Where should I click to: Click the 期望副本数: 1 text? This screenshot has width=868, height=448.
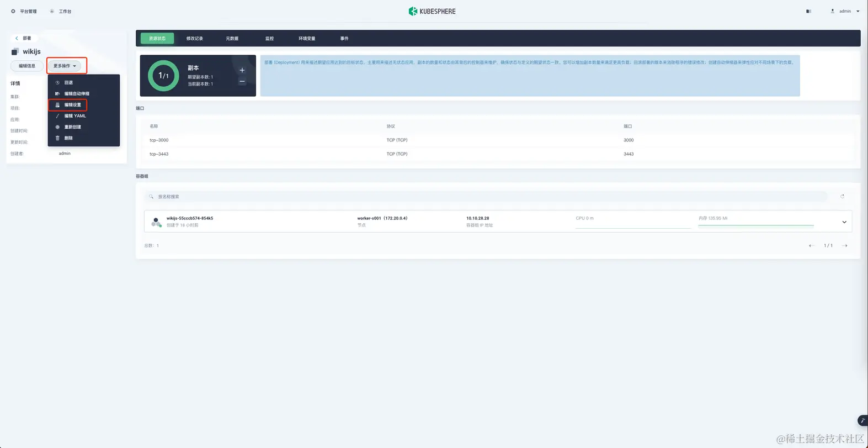[200, 77]
